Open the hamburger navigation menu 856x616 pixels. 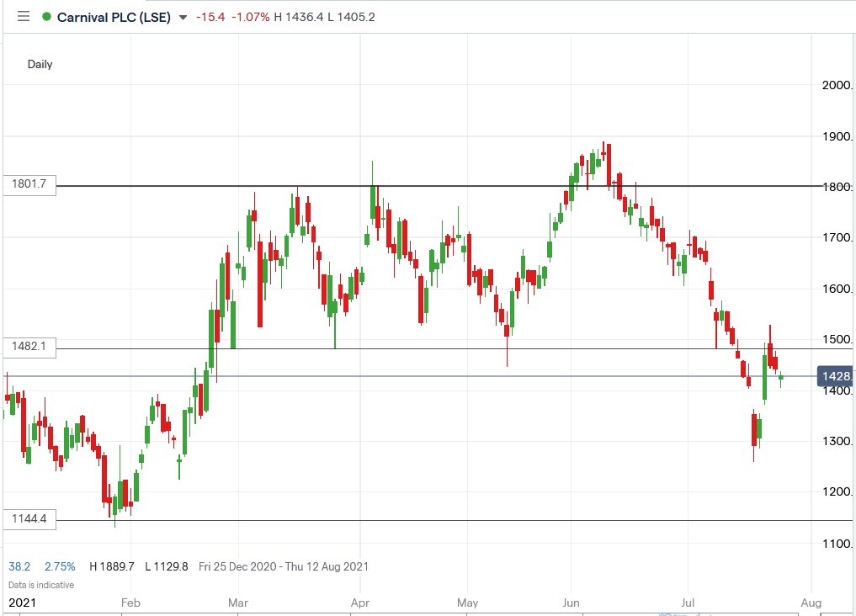pos(24,16)
